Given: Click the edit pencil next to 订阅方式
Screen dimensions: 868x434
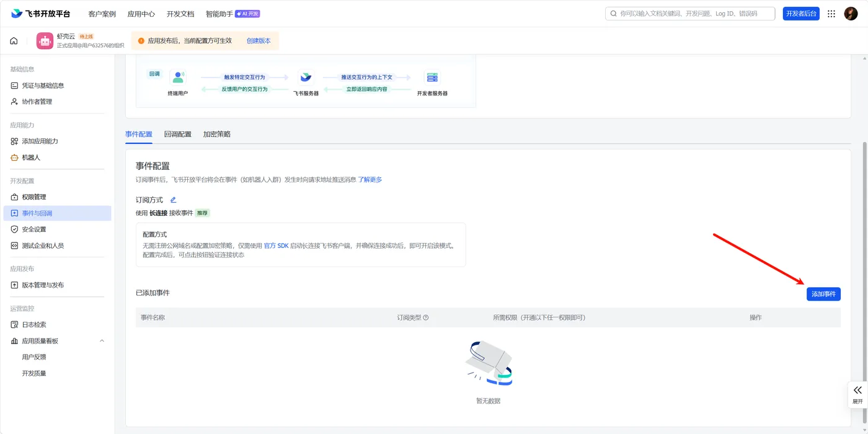Looking at the screenshot, I should (x=173, y=200).
